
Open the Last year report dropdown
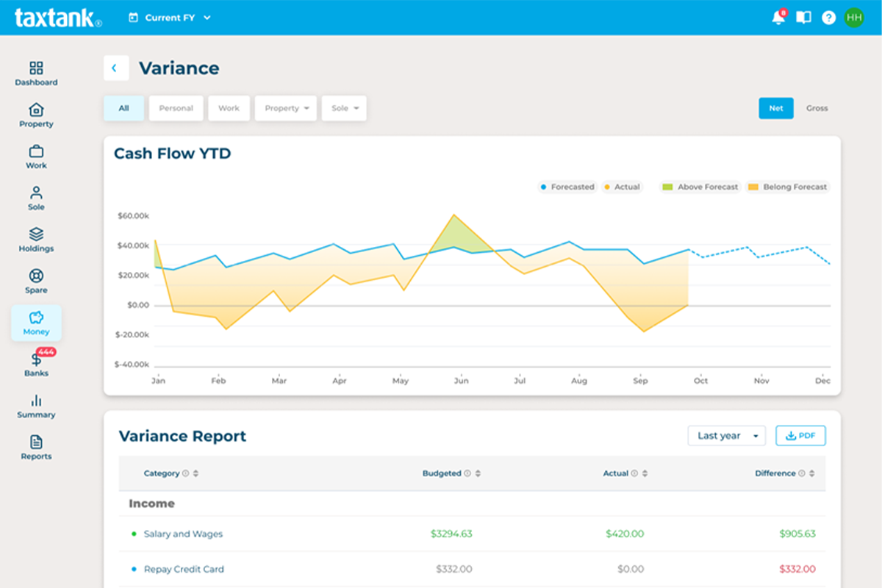tap(726, 435)
